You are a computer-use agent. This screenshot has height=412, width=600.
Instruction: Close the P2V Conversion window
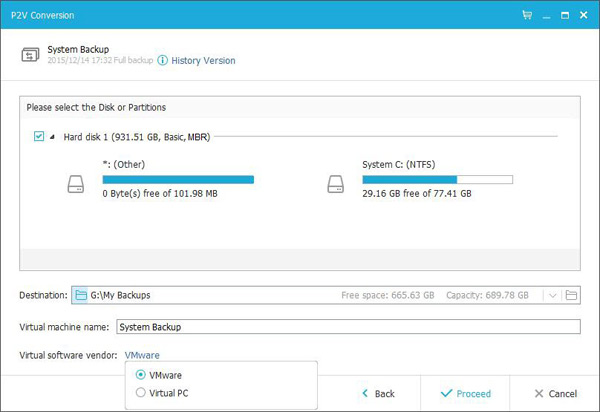pos(584,15)
